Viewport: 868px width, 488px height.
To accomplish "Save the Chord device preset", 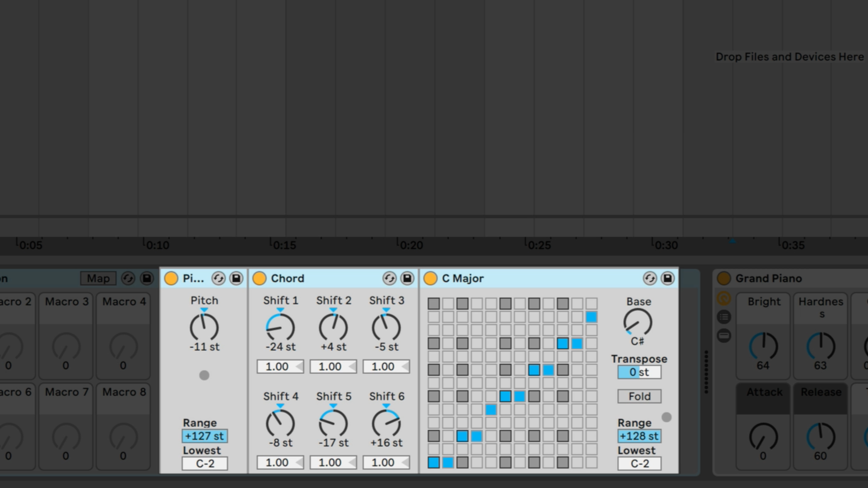I will click(407, 278).
